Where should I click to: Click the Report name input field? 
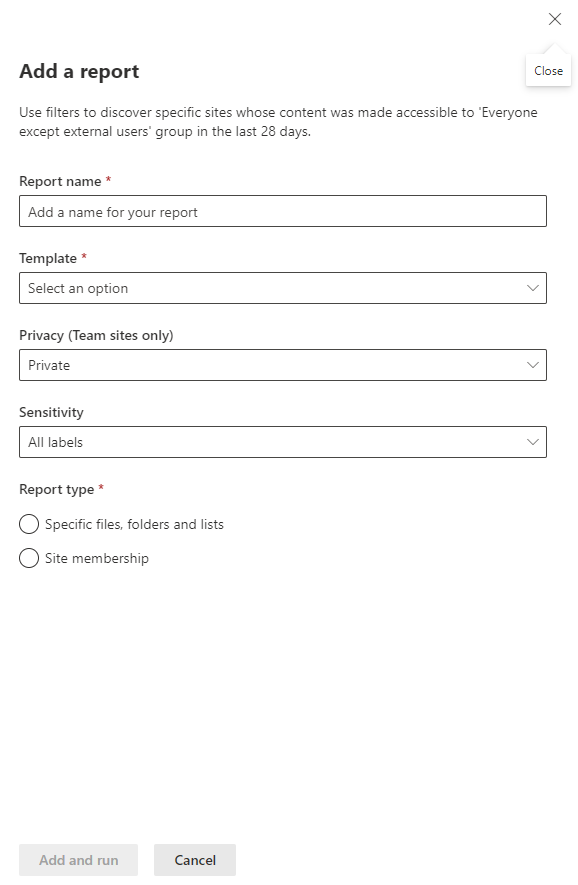pos(283,211)
